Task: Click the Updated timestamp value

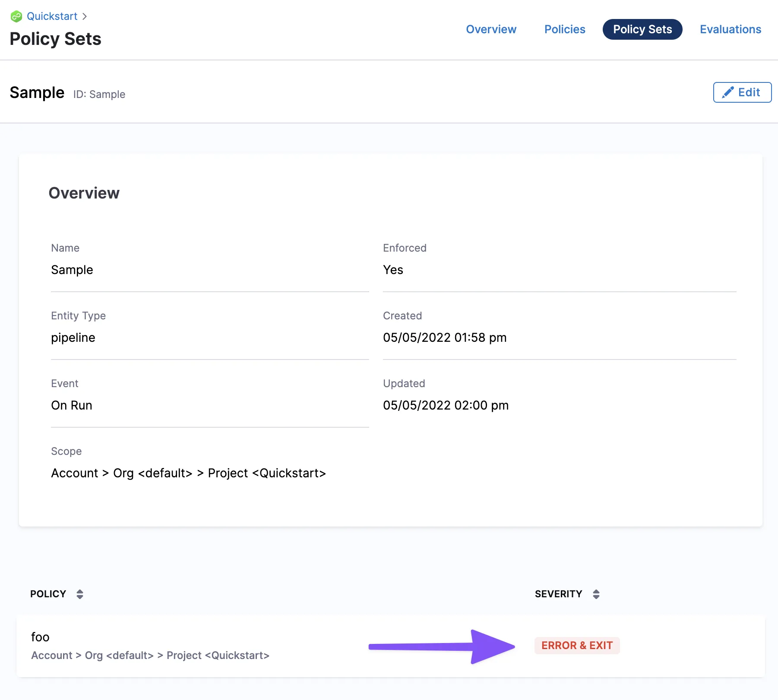Action: 446,405
